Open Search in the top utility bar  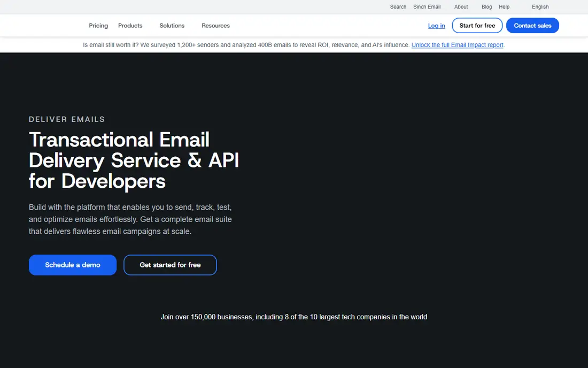(x=398, y=7)
